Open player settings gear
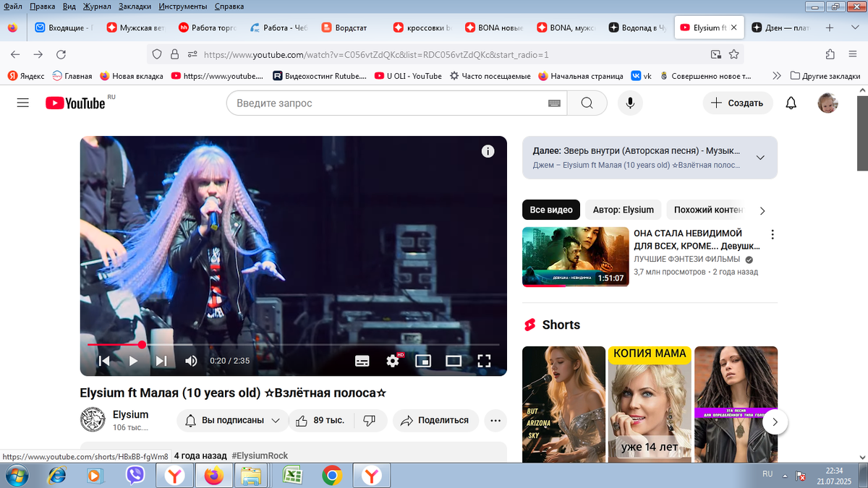Image resolution: width=868 pixels, height=488 pixels. coord(393,361)
